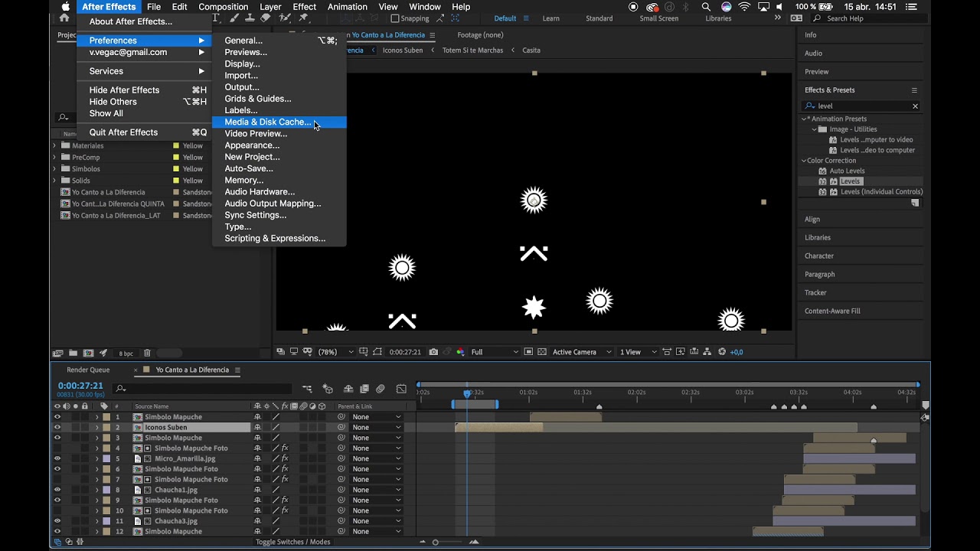Show layer 4 Simbolo Mapuche Foto visibility
Viewport: 980px width, 551px height.
click(x=57, y=448)
